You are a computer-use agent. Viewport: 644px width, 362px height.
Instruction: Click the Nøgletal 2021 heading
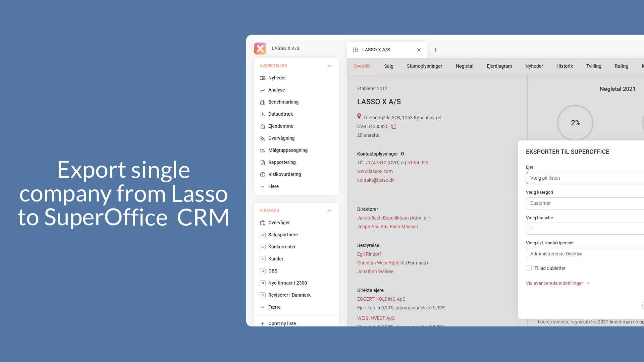point(618,89)
